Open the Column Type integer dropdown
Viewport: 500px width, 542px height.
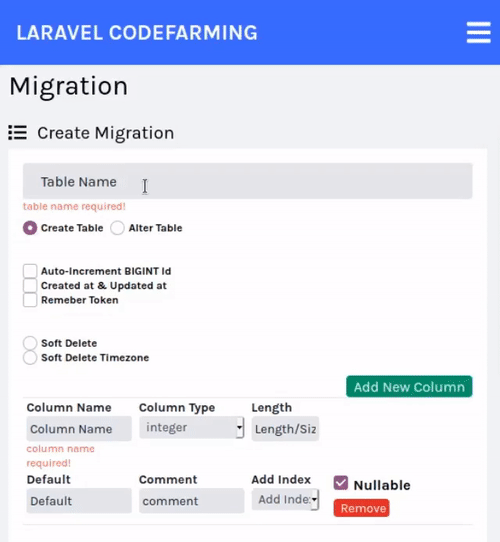pyautogui.click(x=192, y=428)
